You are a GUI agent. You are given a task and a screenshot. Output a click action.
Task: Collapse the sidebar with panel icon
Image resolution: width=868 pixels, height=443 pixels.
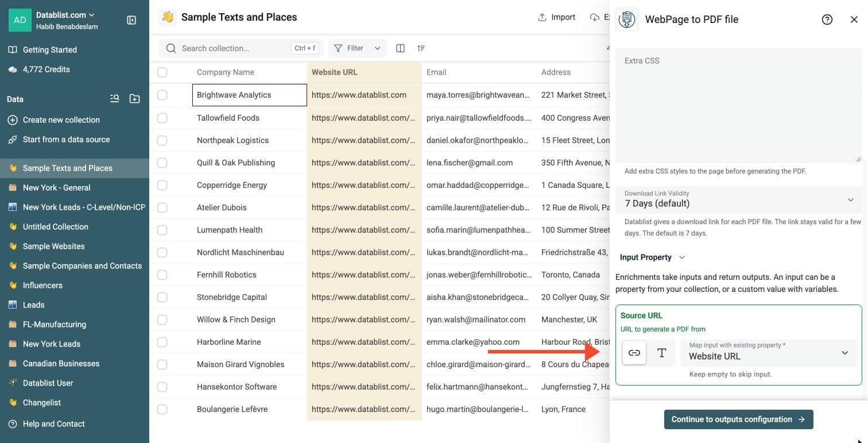point(131,20)
